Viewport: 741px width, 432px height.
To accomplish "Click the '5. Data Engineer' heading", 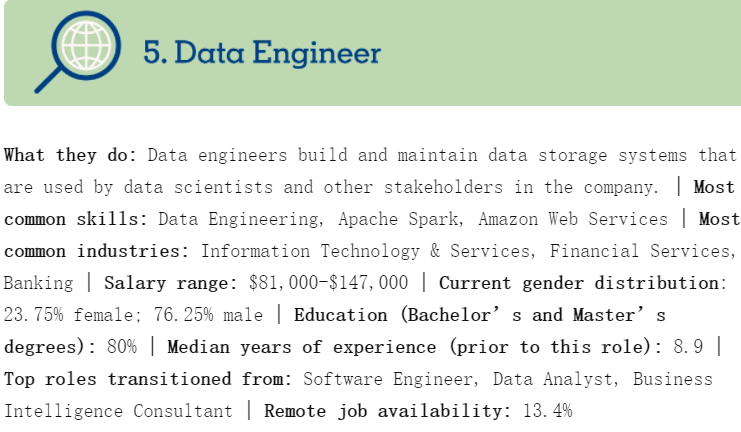I will 262,52.
